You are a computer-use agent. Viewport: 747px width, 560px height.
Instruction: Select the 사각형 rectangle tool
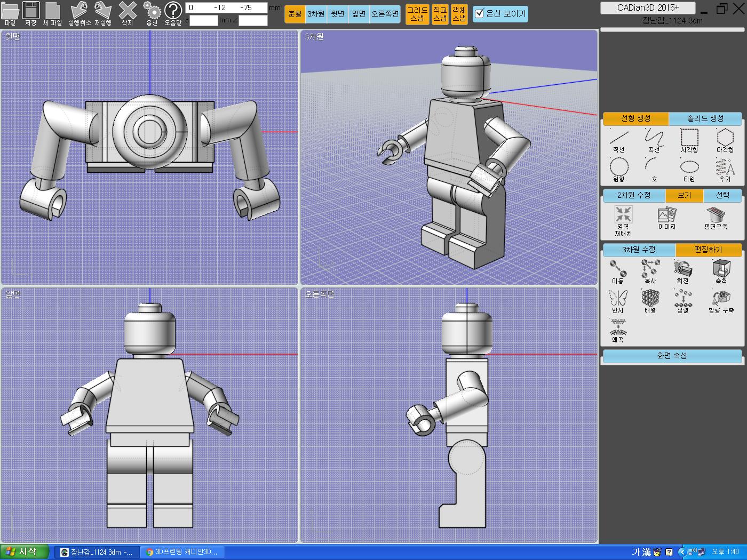point(689,140)
